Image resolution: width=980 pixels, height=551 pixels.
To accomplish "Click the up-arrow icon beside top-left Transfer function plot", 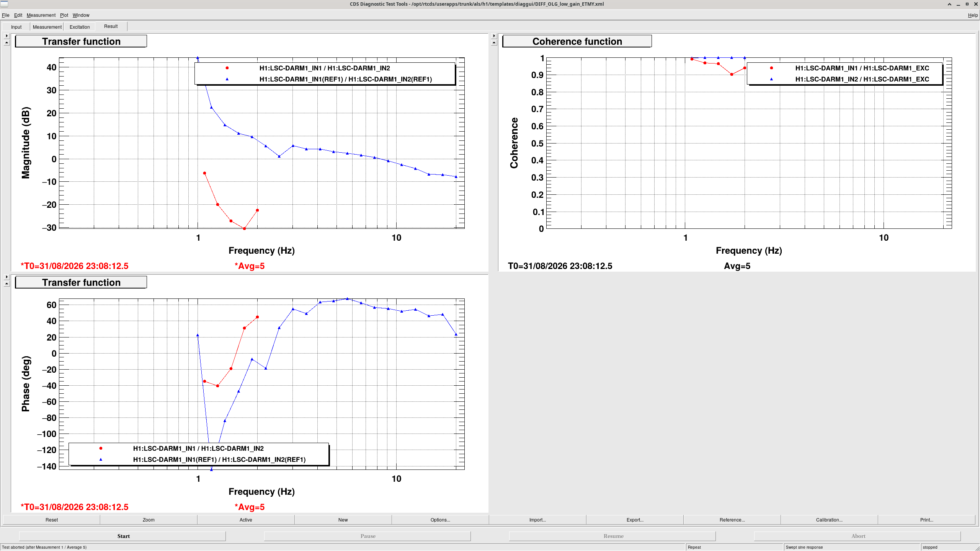I will (7, 42).
